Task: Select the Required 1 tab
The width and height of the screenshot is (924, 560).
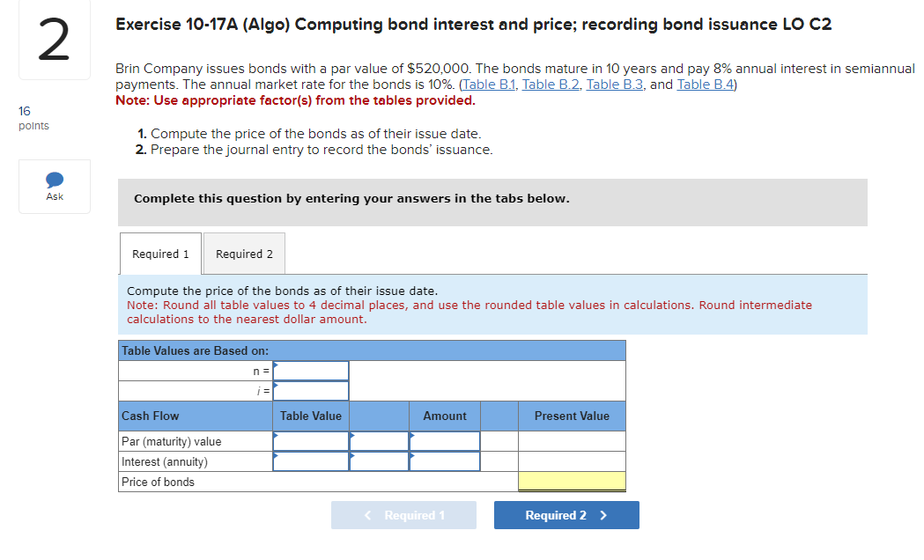Action: tap(160, 253)
